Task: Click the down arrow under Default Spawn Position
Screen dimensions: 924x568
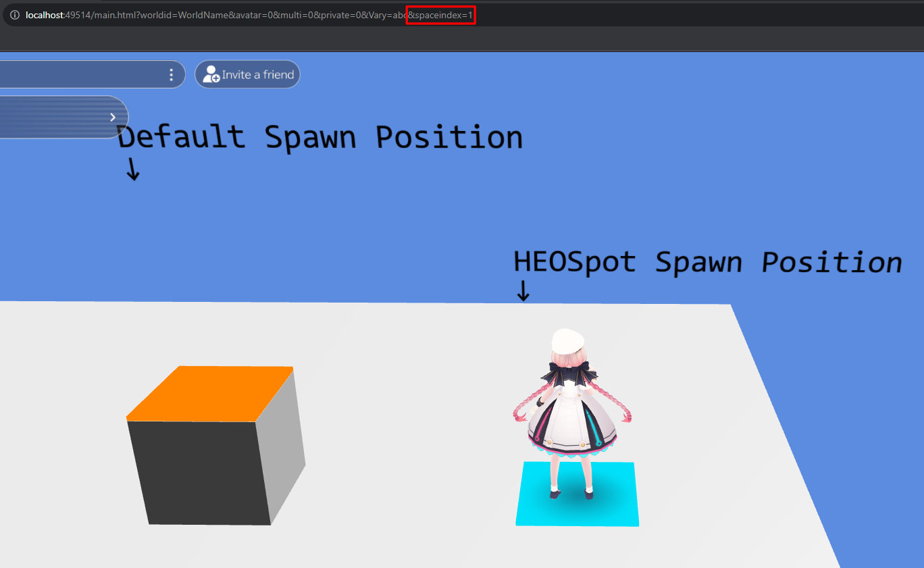Action: tap(132, 171)
